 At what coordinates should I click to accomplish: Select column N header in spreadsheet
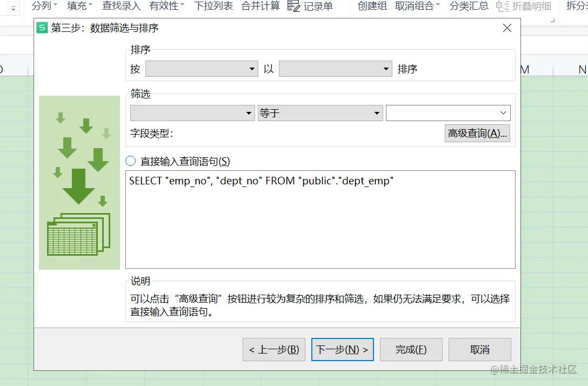[x=571, y=69]
